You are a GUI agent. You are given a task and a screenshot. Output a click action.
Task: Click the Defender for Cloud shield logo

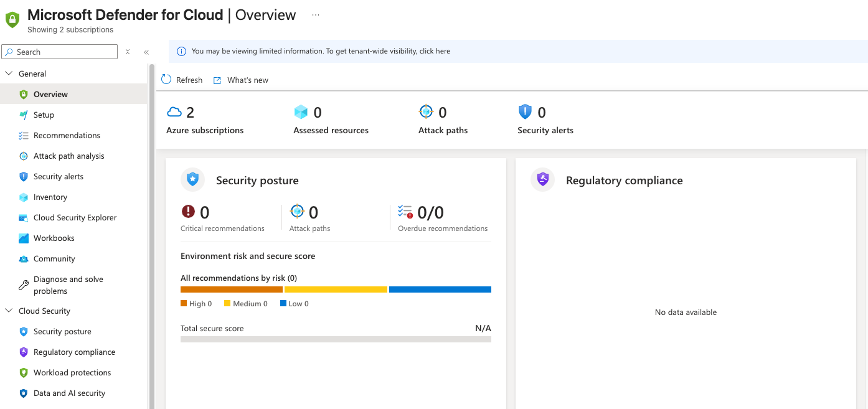click(12, 19)
